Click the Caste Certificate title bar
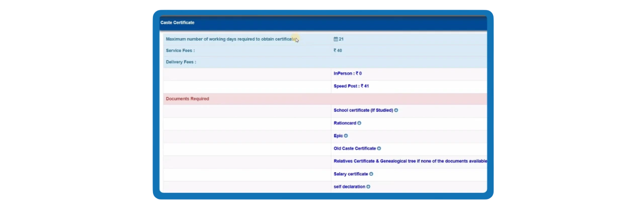644x214 pixels. (323, 23)
